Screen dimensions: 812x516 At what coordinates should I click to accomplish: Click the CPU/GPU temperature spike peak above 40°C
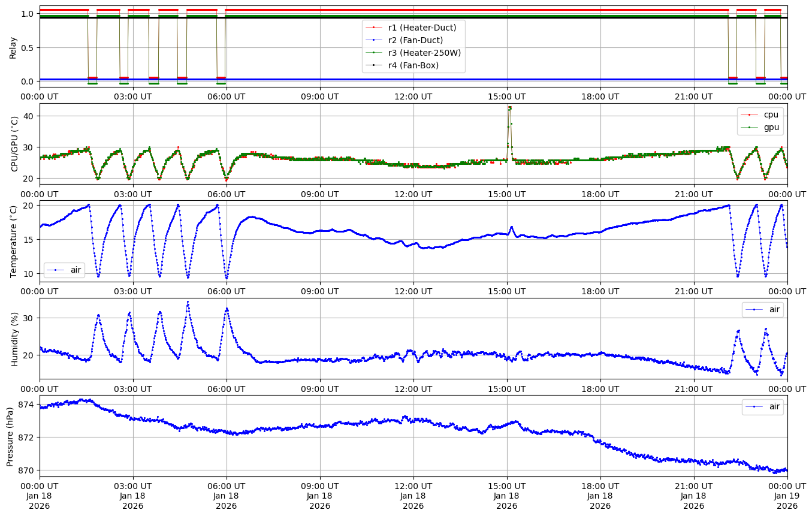[x=509, y=108]
